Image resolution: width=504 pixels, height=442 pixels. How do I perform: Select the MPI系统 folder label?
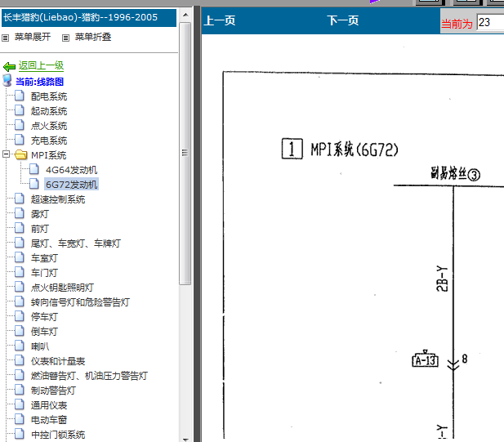[48, 155]
